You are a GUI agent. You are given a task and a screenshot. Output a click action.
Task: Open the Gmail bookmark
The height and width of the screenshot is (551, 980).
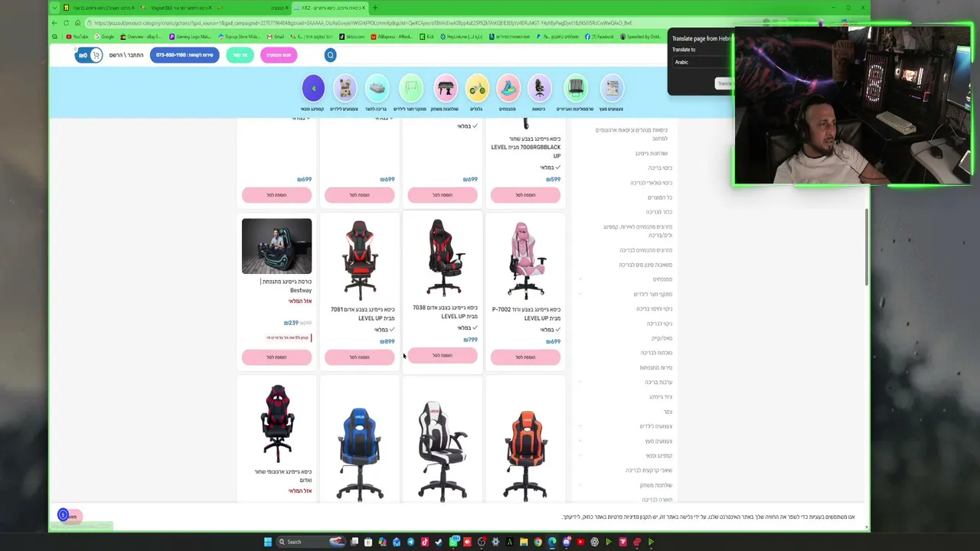click(276, 37)
